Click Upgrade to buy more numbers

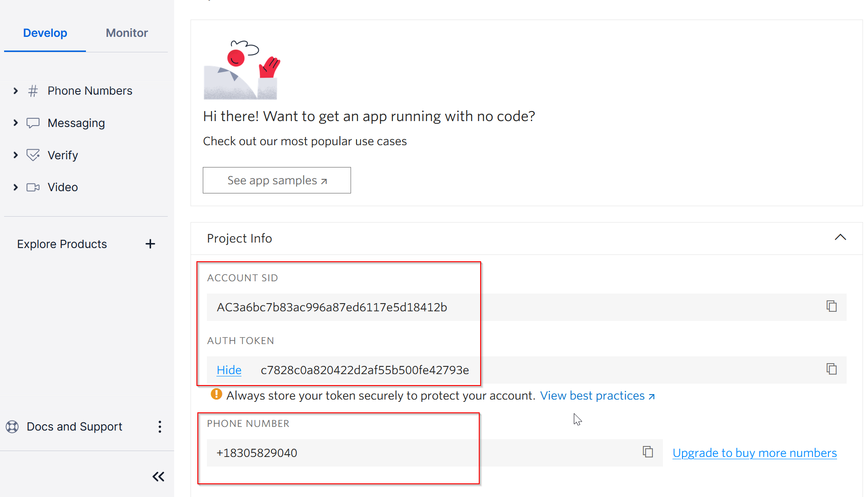point(754,453)
